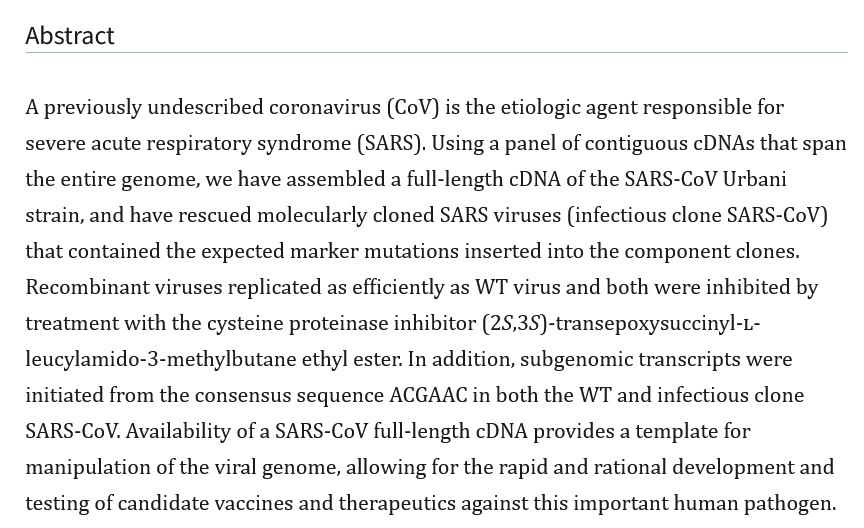Screen dimensions: 864x528
Task: Click the word "Recombinant"
Action: click(x=86, y=287)
